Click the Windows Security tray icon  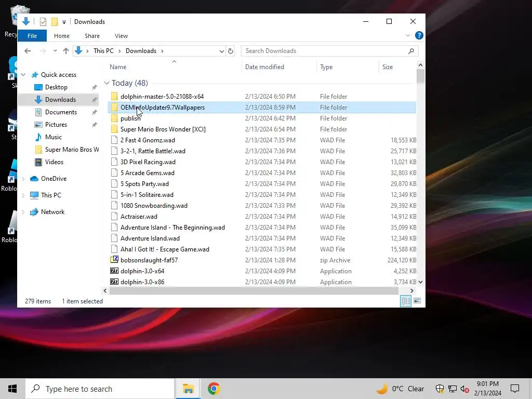coord(440,389)
